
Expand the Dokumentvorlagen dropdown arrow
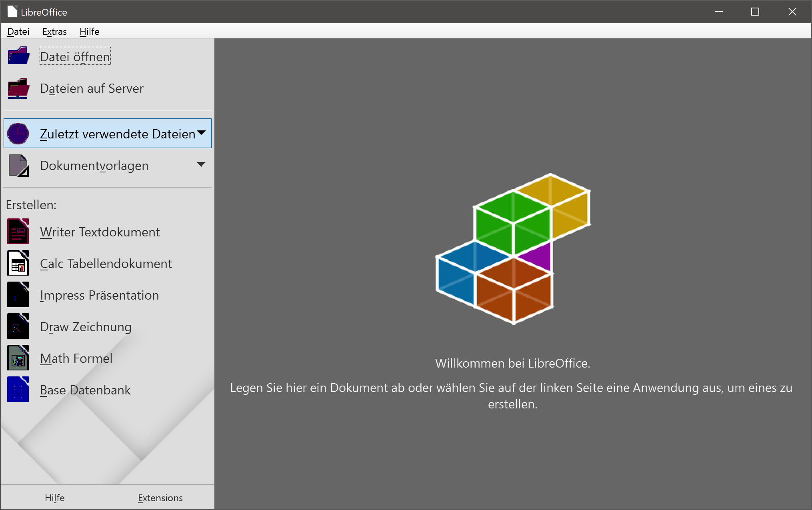(201, 164)
